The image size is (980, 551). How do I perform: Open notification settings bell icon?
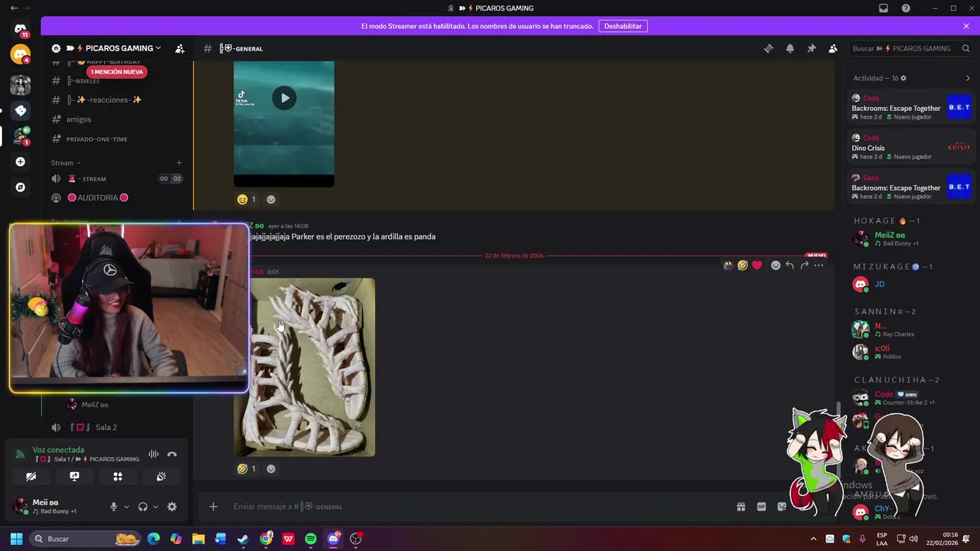tap(790, 48)
